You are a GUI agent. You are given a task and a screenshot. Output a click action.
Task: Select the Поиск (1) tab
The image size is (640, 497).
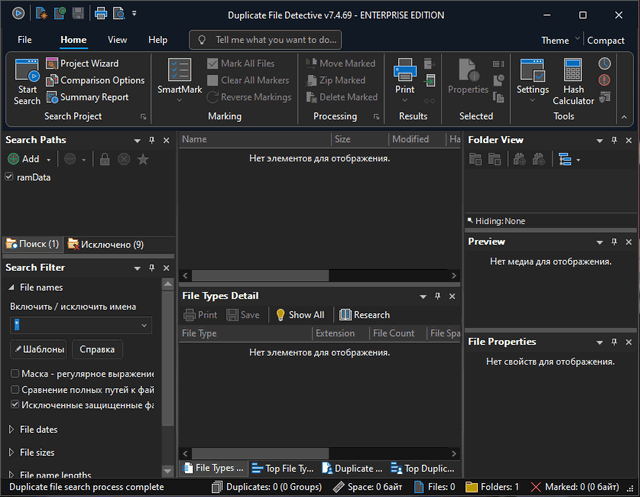[x=33, y=244]
